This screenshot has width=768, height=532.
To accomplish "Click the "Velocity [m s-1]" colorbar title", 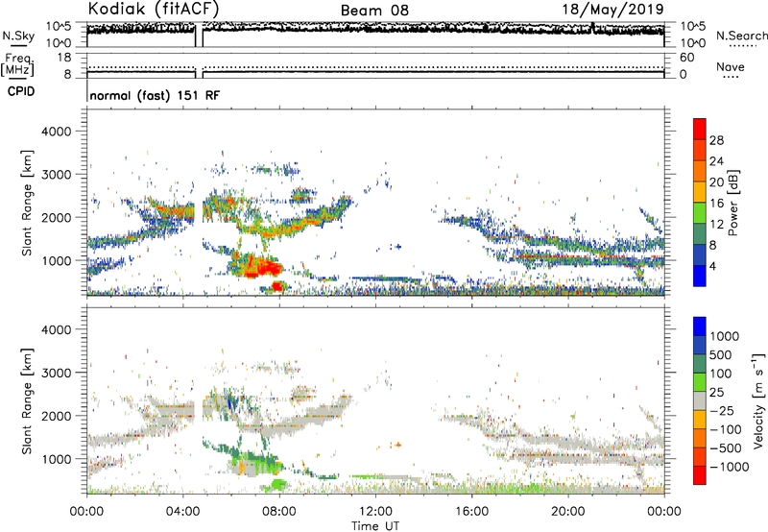I will point(758,400).
